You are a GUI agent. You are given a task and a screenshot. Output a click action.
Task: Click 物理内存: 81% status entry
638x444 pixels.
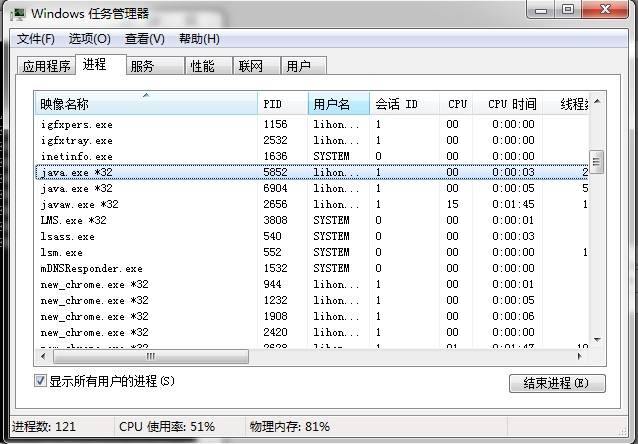point(290,427)
